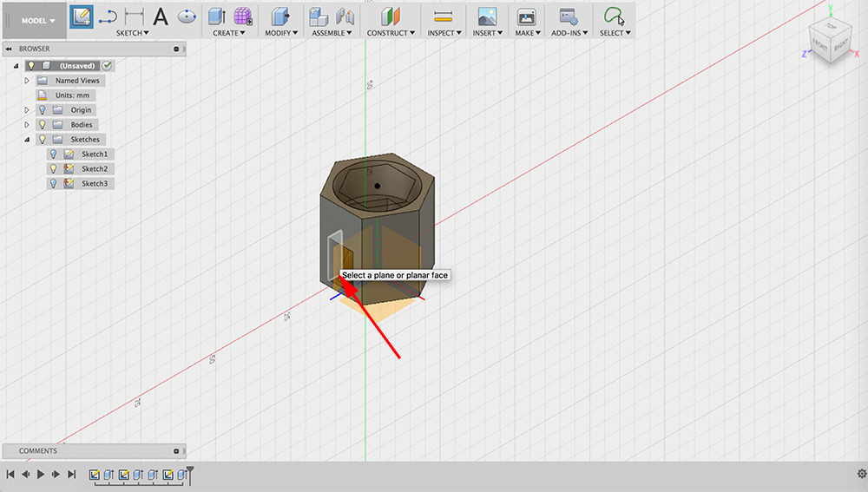Click the Create Sketch tool icon

82,16
